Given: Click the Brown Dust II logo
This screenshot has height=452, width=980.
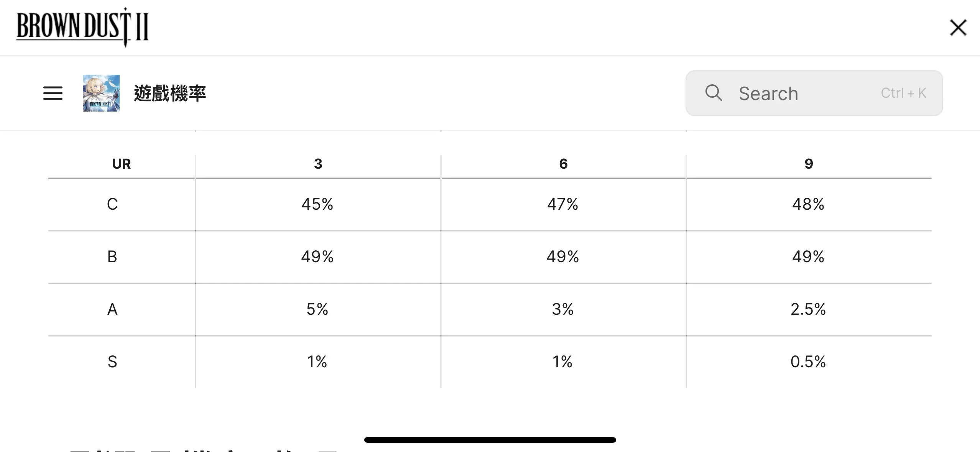Looking at the screenshot, I should (82, 27).
